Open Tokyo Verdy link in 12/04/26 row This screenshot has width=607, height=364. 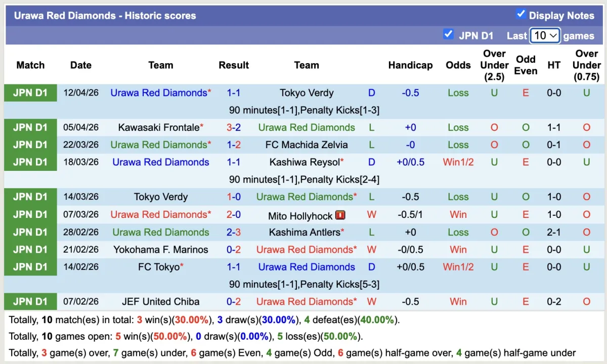point(307,93)
